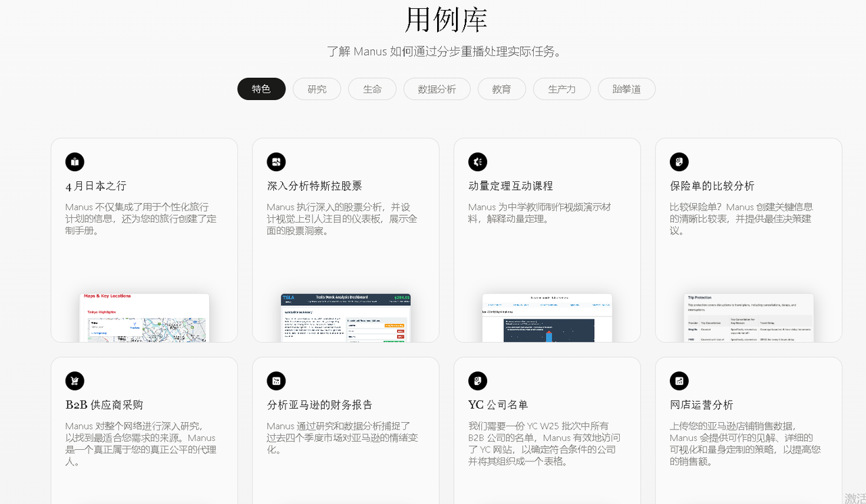Click the chart icon above 网店运营分析
The image size is (866, 504).
point(679,381)
